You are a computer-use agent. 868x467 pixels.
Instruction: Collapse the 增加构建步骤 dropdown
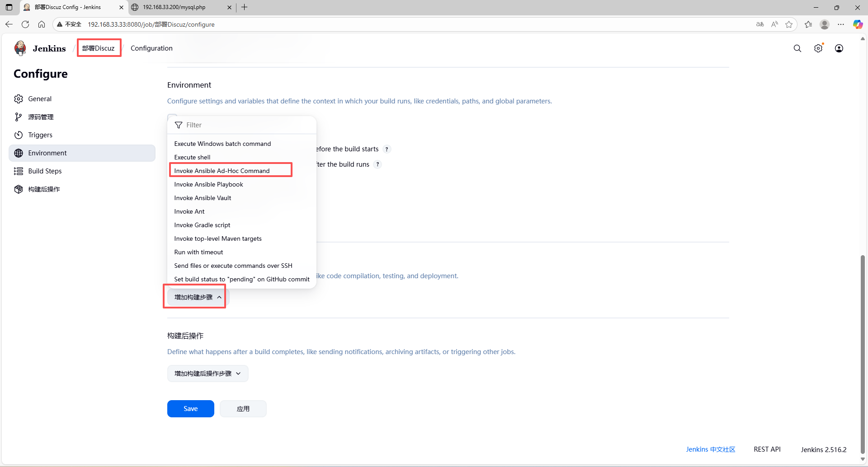click(198, 297)
